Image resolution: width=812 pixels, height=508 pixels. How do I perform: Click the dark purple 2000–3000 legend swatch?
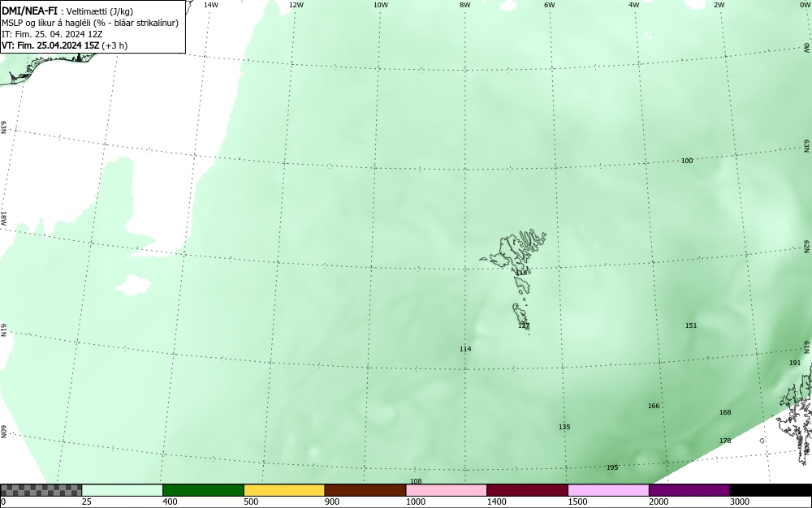689,490
